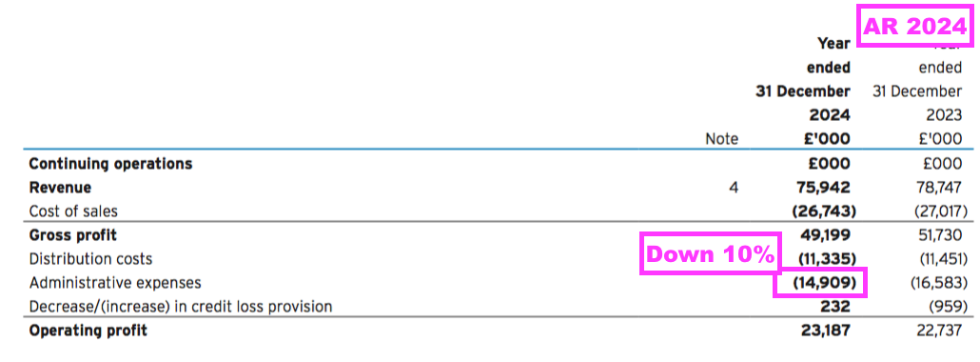Screen dimensions: 980x362
Task: Click the Operating profit row label
Action: pos(88,330)
